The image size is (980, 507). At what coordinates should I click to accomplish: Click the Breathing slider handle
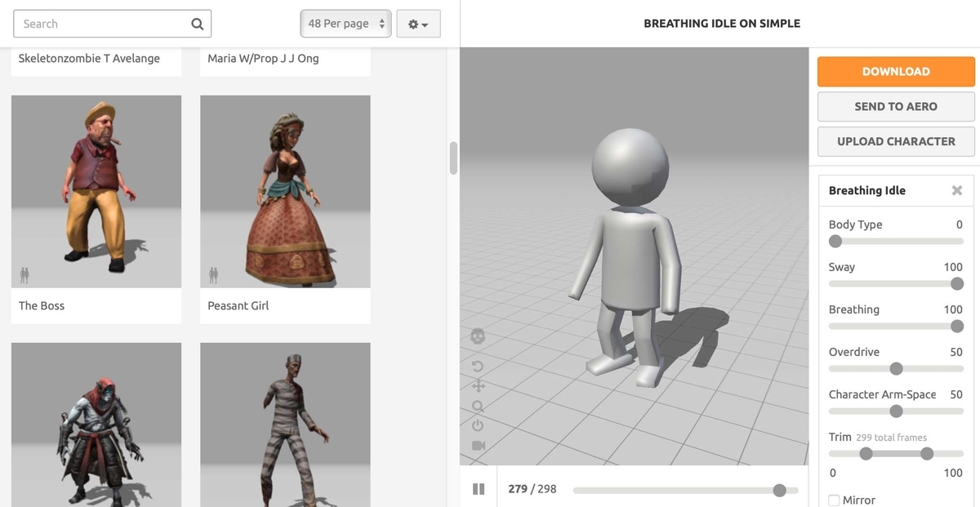(957, 326)
